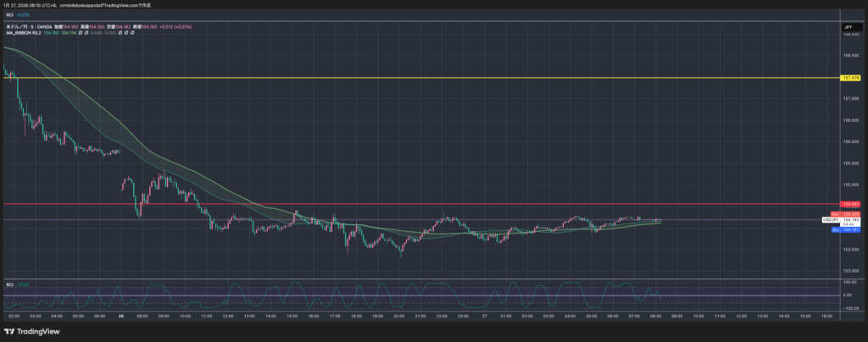
Task: Select the MA_RIBBON R5.2 indicator legend
Action: 20,34
